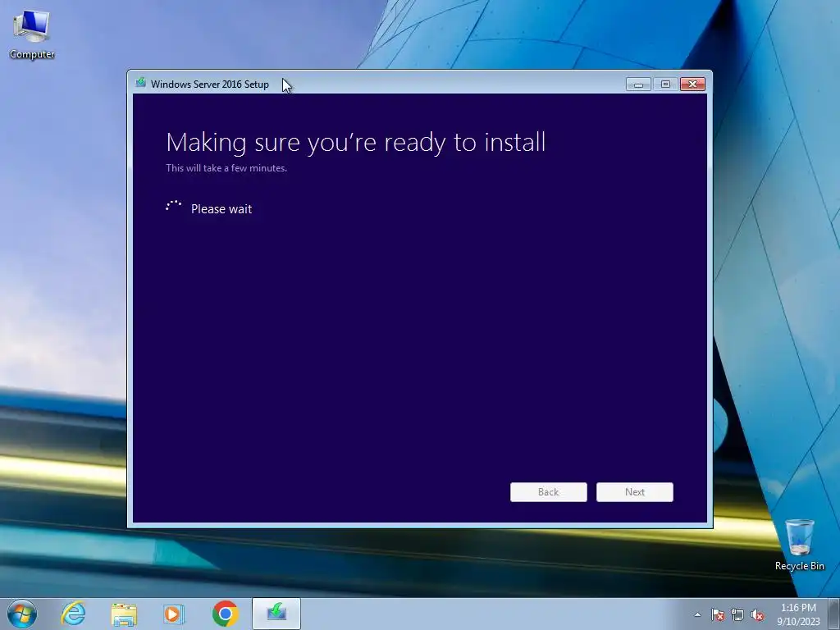
Task: Launch Internet Explorer from the taskbar
Action: click(x=73, y=614)
